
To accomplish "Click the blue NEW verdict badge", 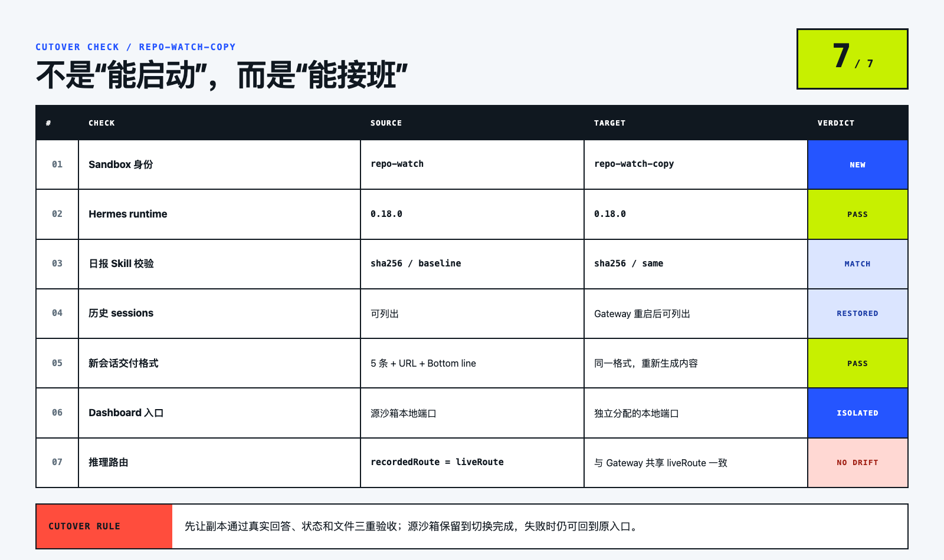I will 858,164.
